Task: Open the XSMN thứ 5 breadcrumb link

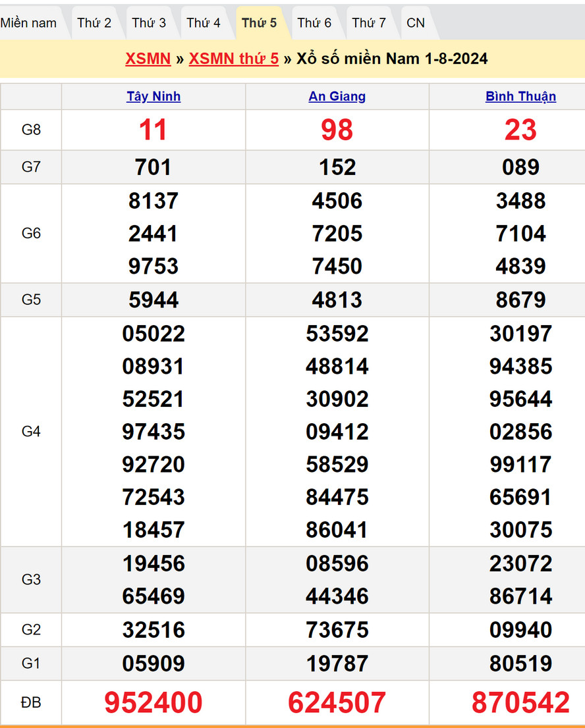Action: pyautogui.click(x=234, y=59)
